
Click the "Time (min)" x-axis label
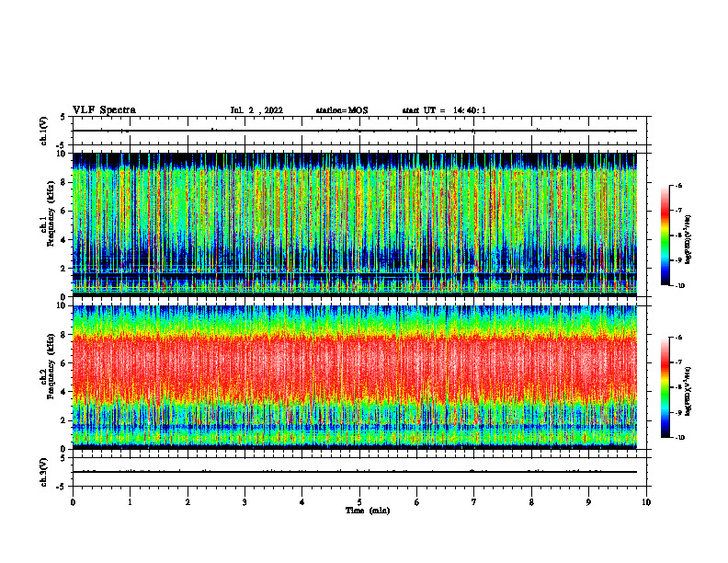tap(368, 511)
